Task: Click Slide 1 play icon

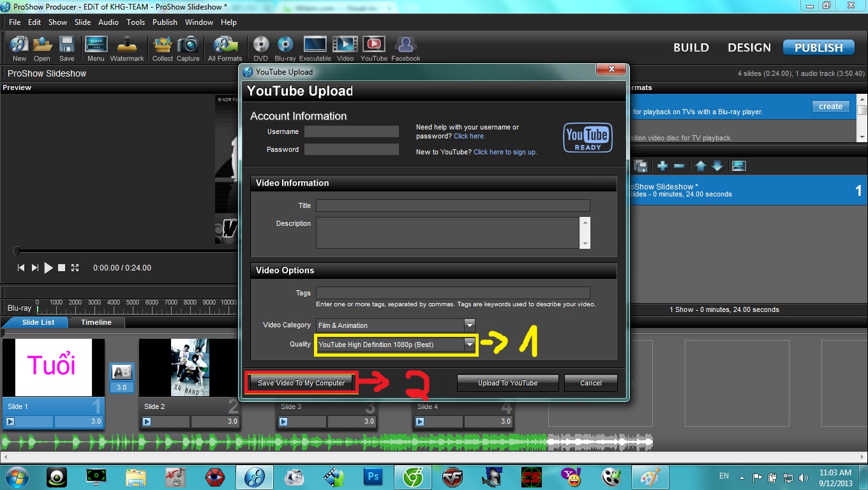Action: [x=10, y=421]
